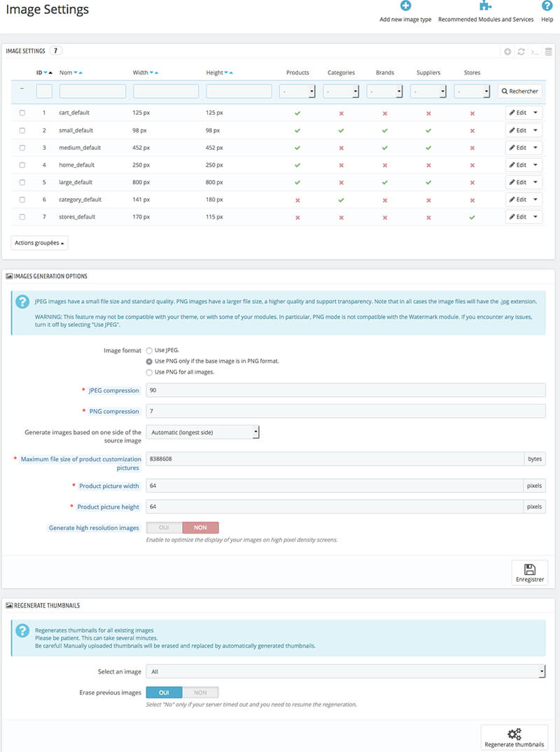Open the Automatic (longest side) dropdown
The height and width of the screenshot is (752, 560).
pos(202,432)
